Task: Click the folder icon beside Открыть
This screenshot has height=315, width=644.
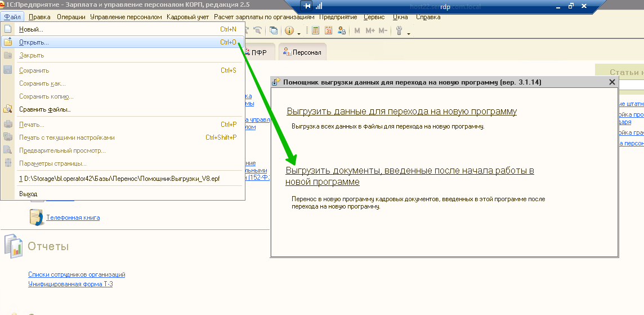Action: pyautogui.click(x=8, y=42)
